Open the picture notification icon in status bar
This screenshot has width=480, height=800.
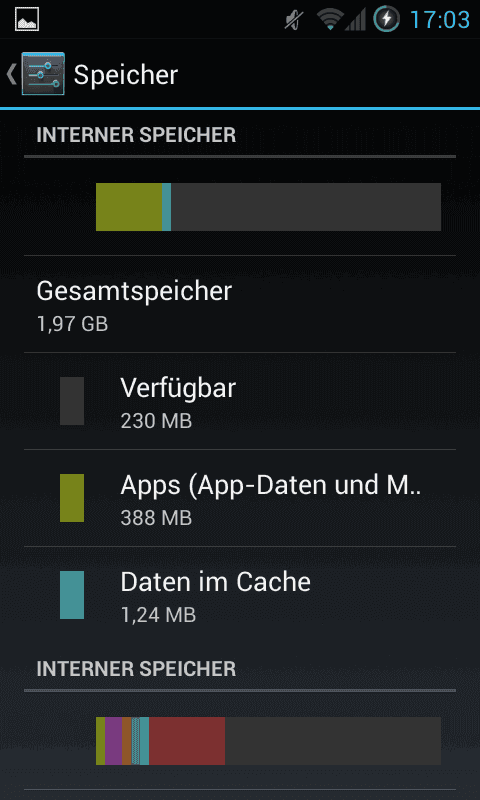tap(27, 20)
